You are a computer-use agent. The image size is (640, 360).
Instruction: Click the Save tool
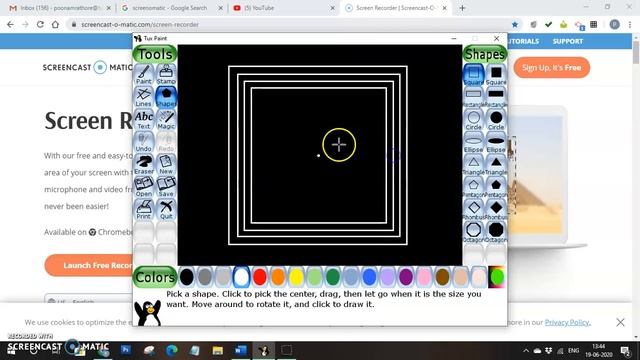tap(166, 187)
